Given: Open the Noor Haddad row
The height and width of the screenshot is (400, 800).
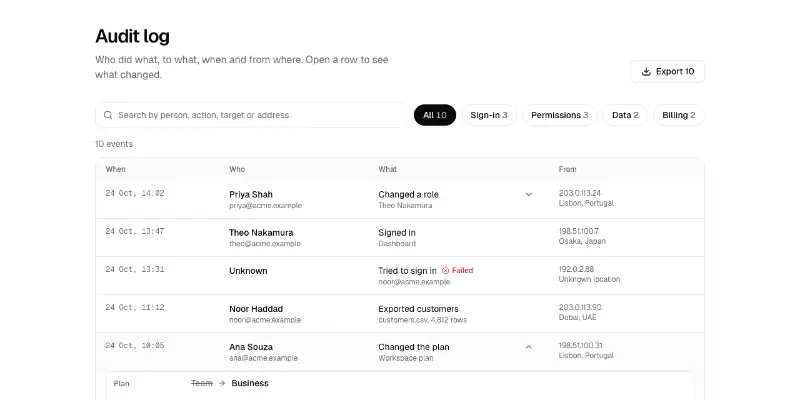Looking at the screenshot, I should (399, 314).
